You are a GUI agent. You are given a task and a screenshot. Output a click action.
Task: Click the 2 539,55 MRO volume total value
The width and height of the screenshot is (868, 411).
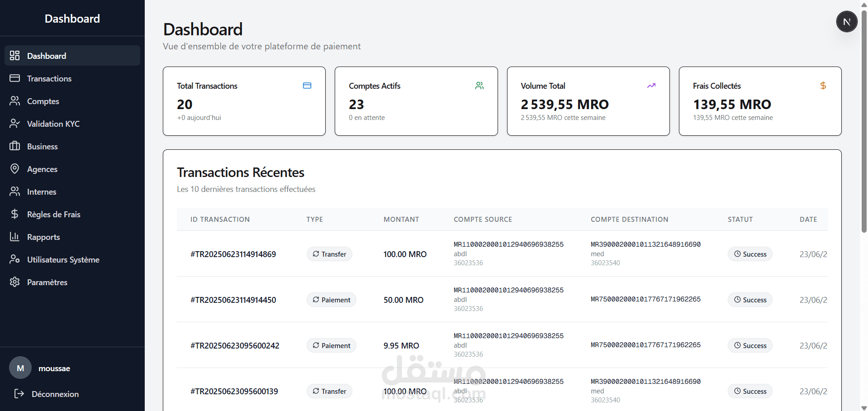(564, 104)
